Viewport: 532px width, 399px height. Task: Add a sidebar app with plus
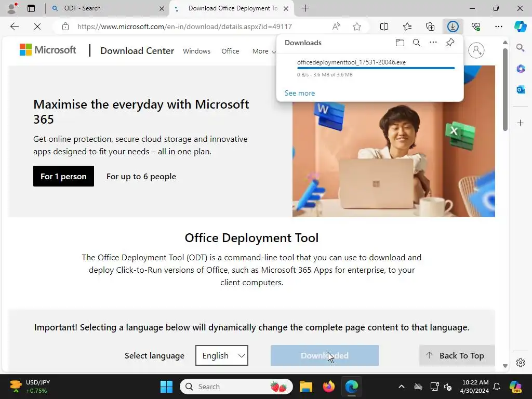(x=521, y=123)
